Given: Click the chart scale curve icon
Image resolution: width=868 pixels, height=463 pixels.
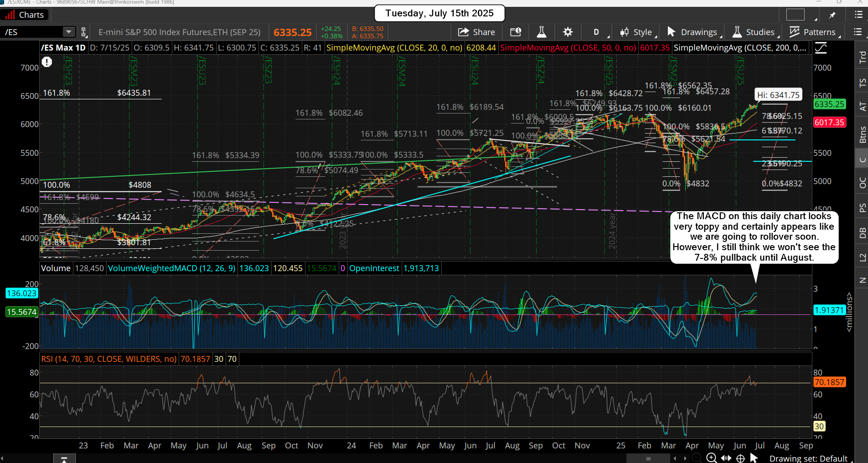Looking at the screenshot, I should (x=821, y=48).
